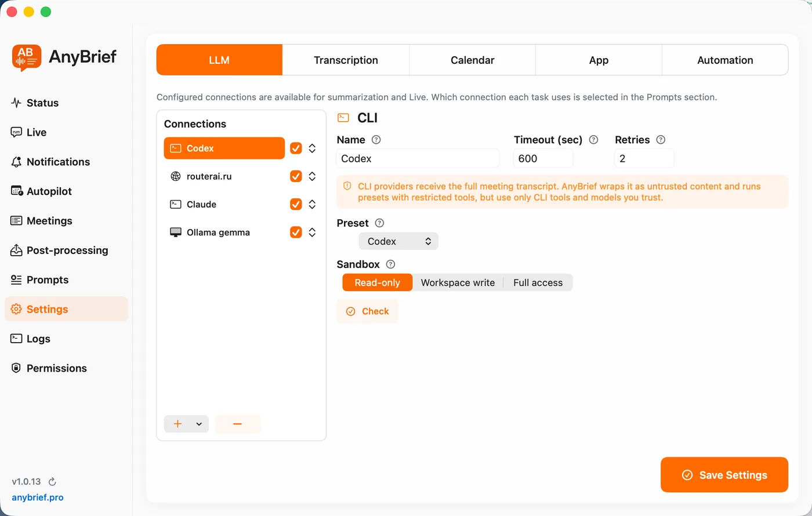
Task: Click the help icon next to Retries
Action: coord(661,140)
